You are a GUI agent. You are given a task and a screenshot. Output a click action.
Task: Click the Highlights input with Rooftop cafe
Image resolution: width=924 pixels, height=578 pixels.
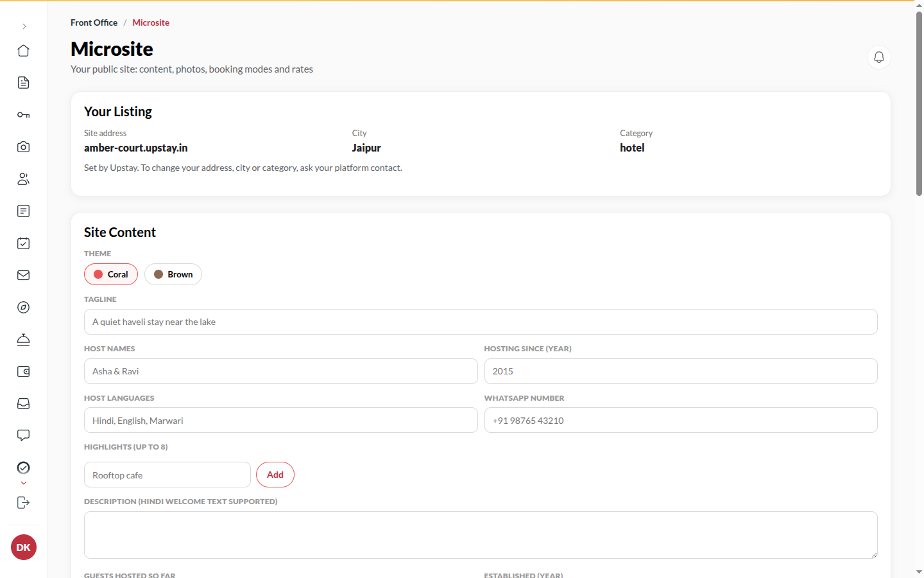pyautogui.click(x=167, y=475)
